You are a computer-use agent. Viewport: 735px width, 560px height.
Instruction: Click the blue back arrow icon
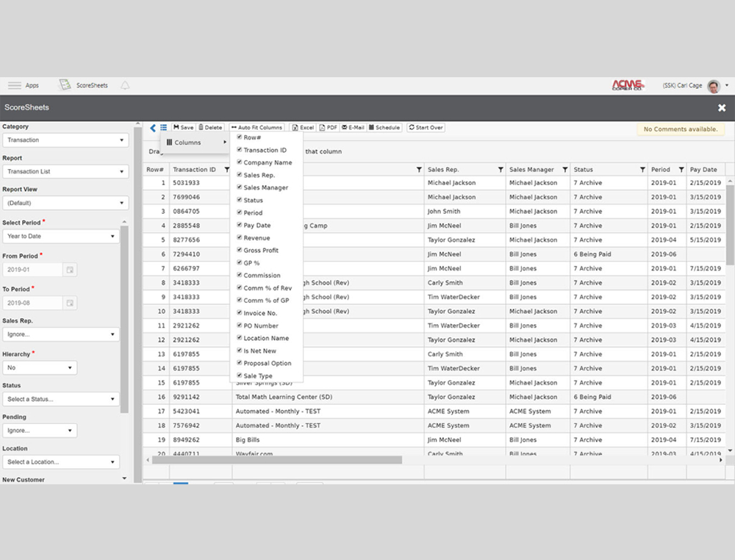pyautogui.click(x=153, y=128)
